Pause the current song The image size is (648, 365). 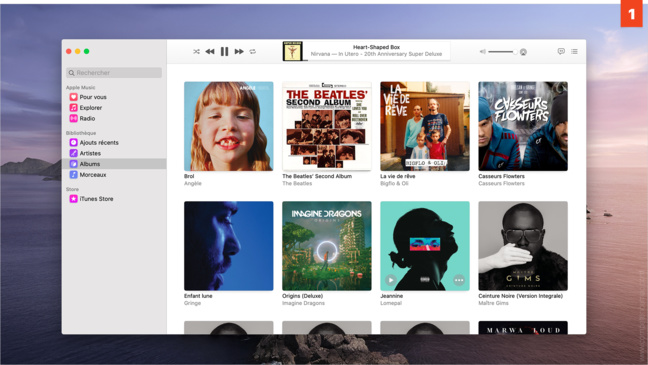click(224, 51)
